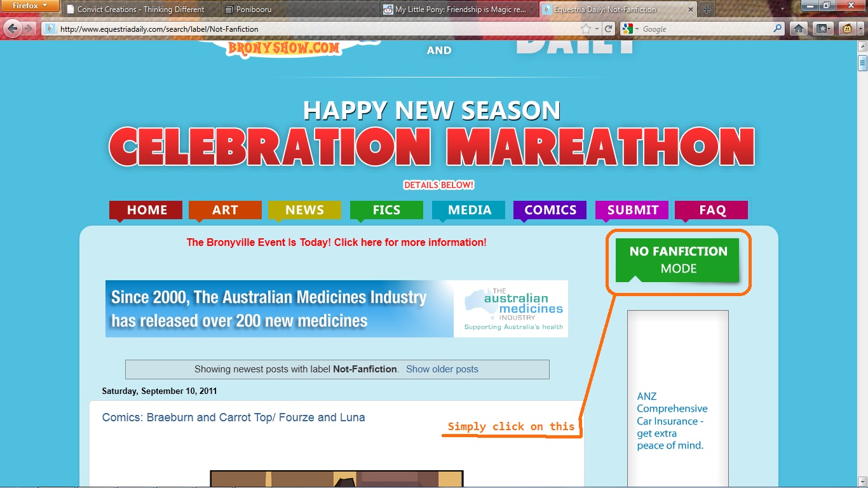Open the ART navigation item
868x488 pixels.
[x=225, y=210]
